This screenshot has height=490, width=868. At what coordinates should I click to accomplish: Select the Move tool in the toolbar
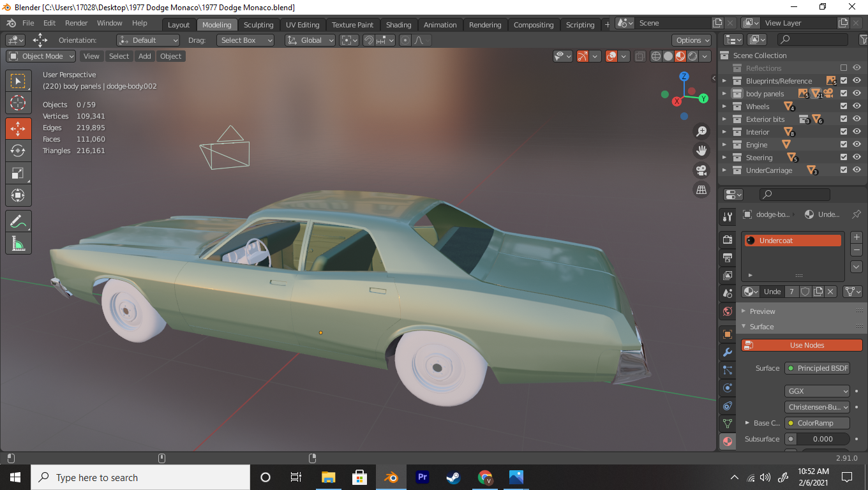pyautogui.click(x=19, y=128)
